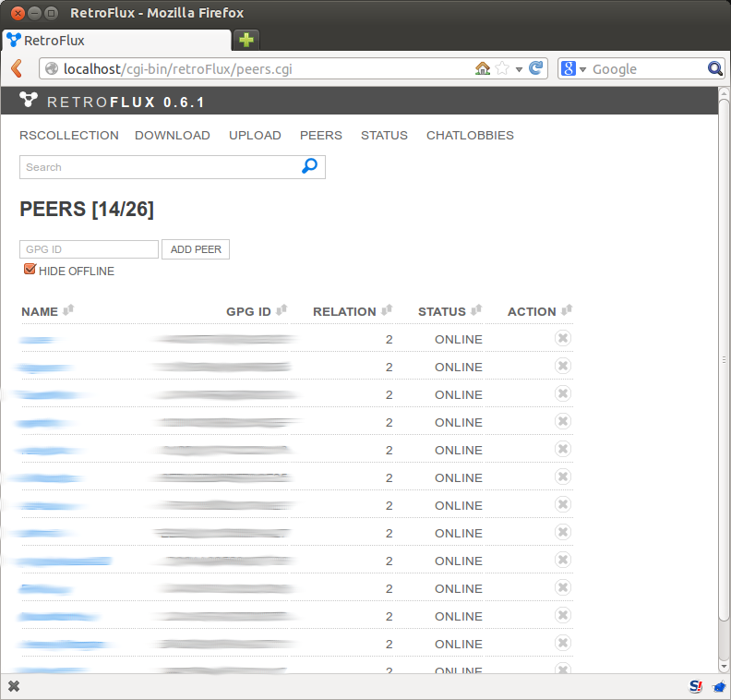This screenshot has width=731, height=700.
Task: Click the X icon in the status bar
Action: [x=14, y=686]
